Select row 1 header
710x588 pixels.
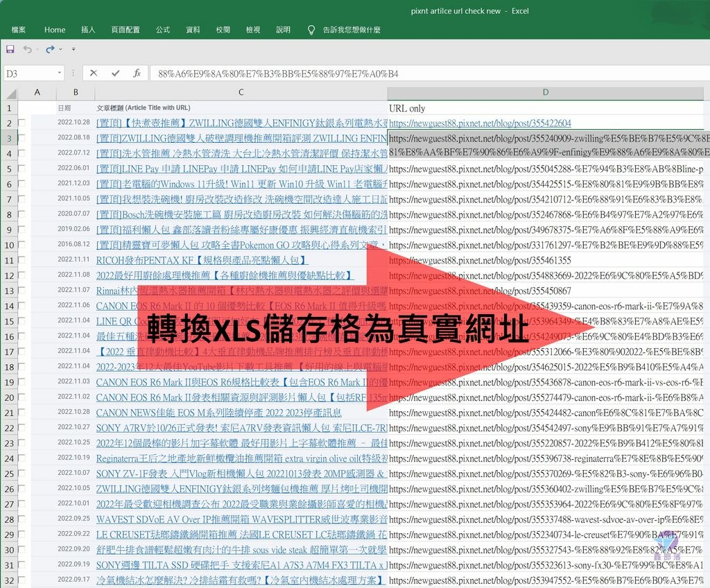click(x=9, y=108)
